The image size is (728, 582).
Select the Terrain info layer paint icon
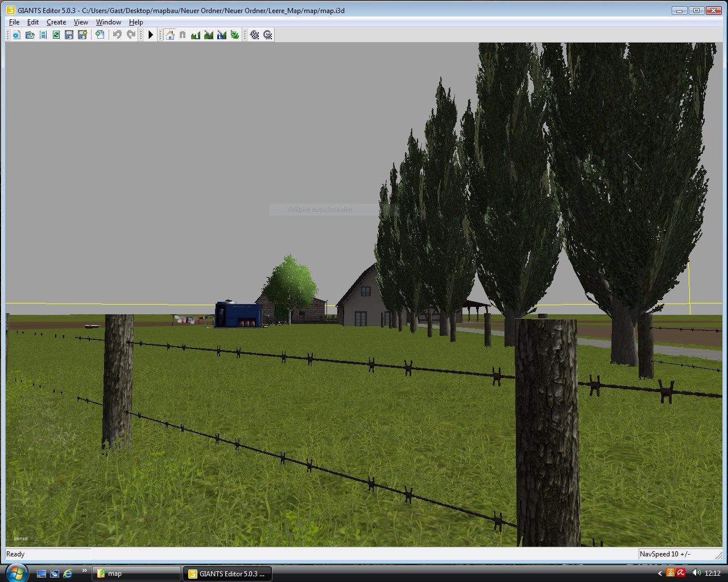click(x=222, y=35)
